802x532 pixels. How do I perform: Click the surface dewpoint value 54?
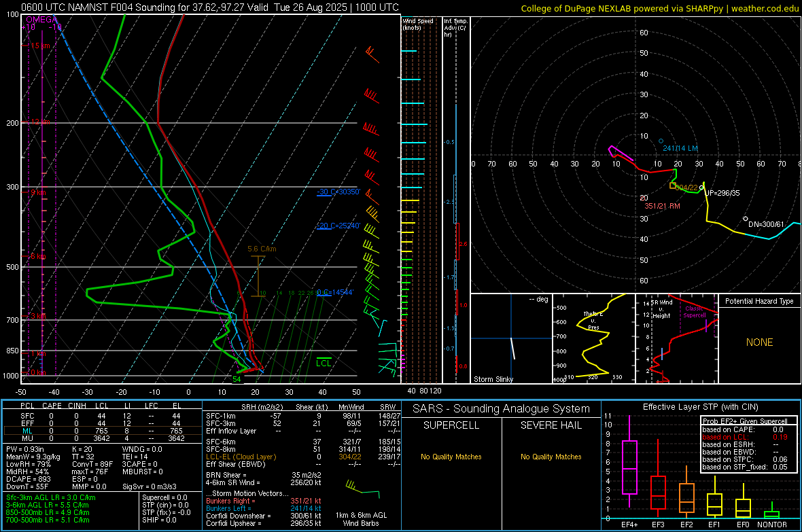(x=237, y=379)
